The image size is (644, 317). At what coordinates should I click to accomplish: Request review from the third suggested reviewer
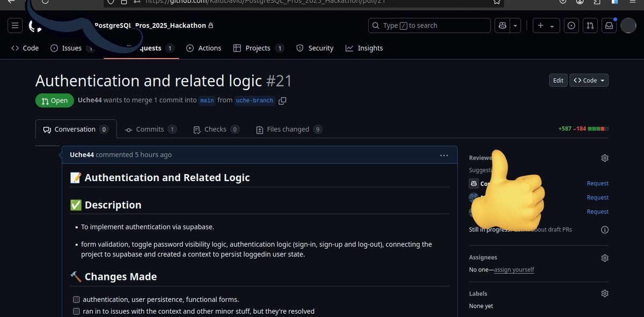click(x=597, y=212)
